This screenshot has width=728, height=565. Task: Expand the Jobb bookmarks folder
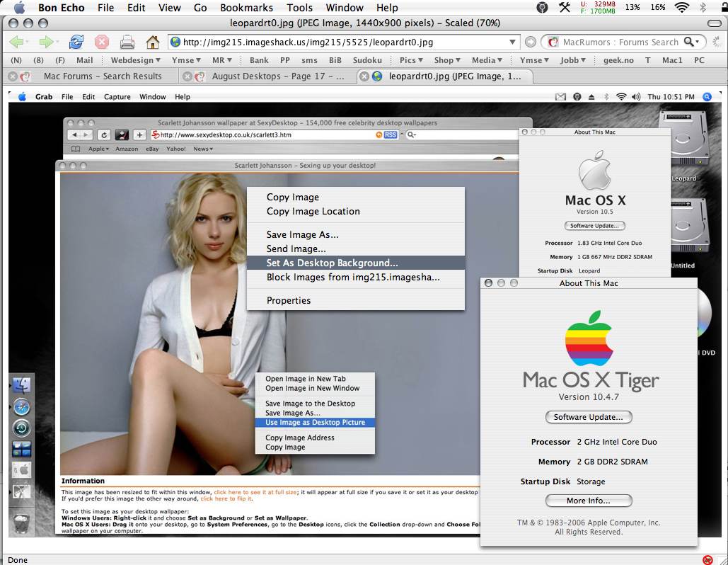[x=573, y=60]
